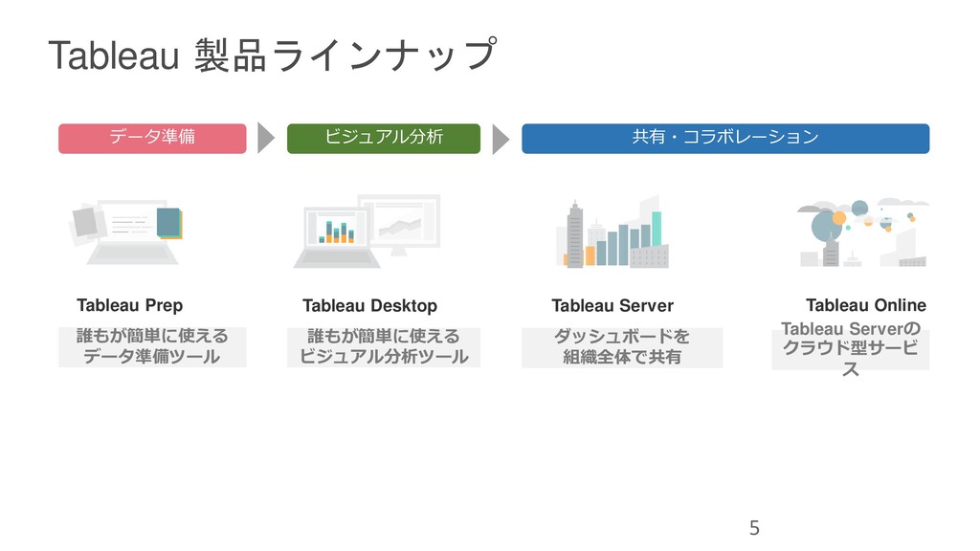
Task: Select the pink データ準備 banner
Action: click(x=152, y=139)
